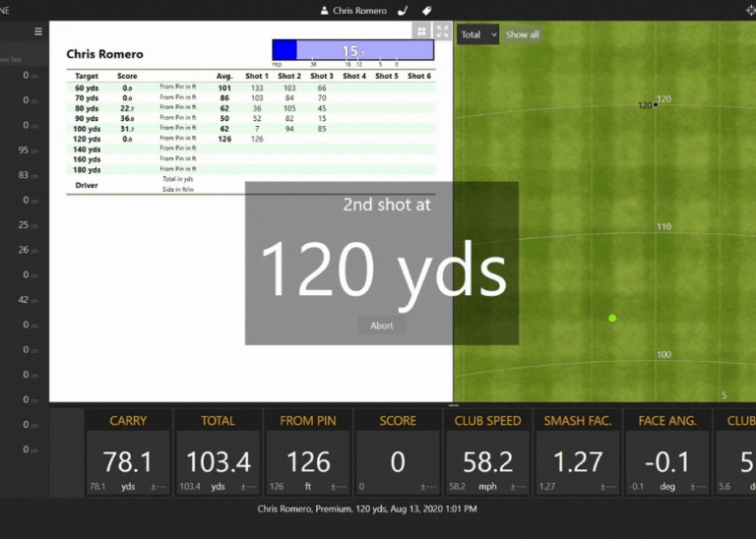Click the move arrows icon at top right
This screenshot has width=756, height=539.
[x=750, y=10]
